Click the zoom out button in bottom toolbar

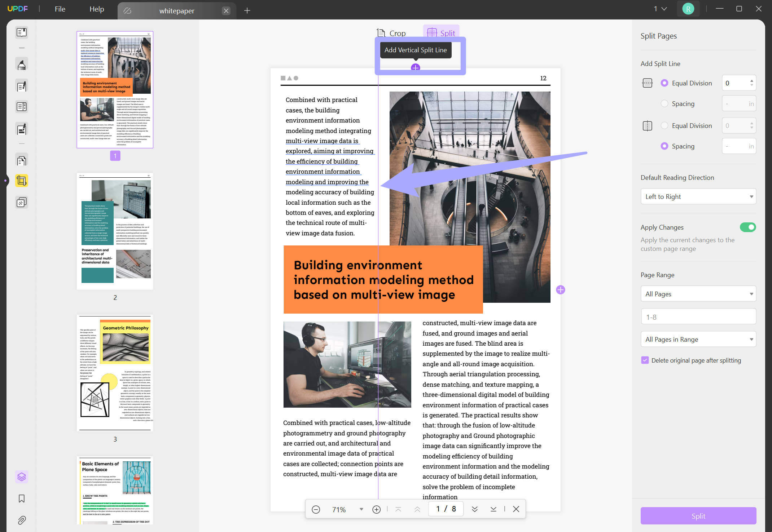tap(316, 509)
